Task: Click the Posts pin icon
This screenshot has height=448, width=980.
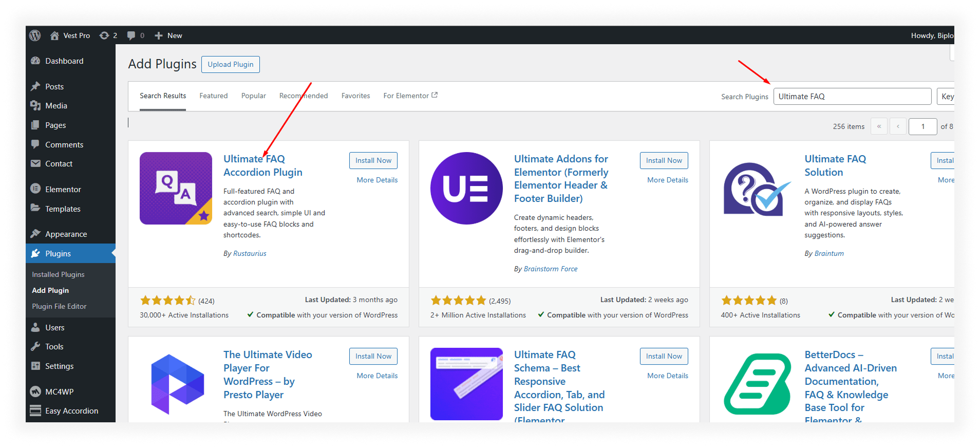Action: tap(35, 86)
